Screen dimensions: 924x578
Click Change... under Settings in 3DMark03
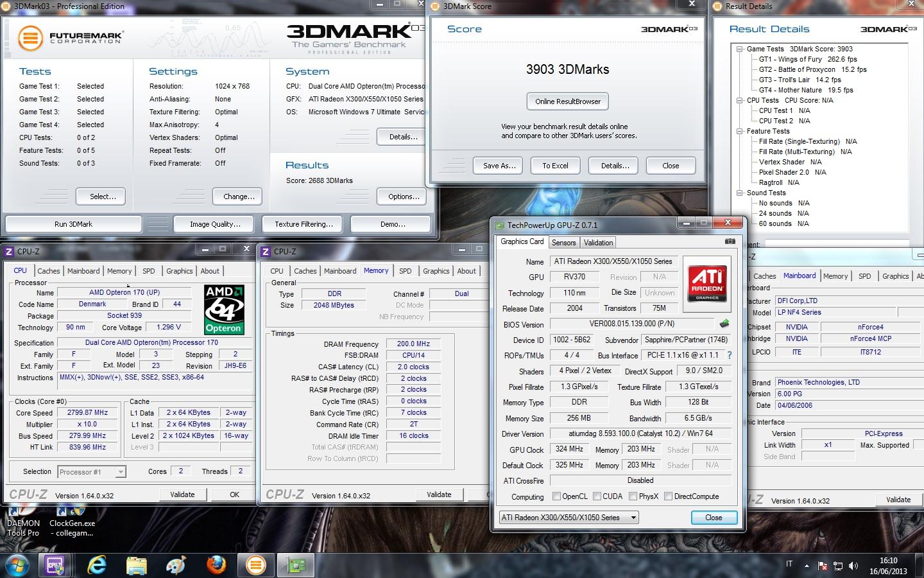[239, 197]
